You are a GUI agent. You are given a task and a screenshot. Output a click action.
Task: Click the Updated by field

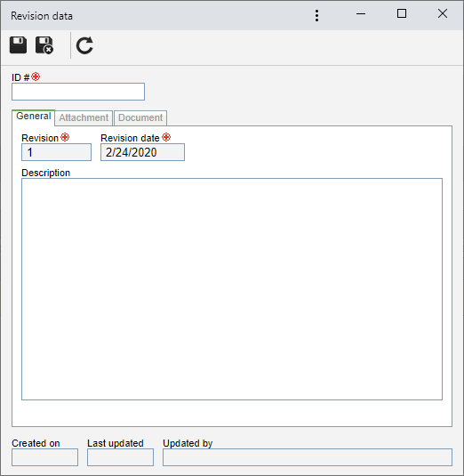[x=308, y=457]
